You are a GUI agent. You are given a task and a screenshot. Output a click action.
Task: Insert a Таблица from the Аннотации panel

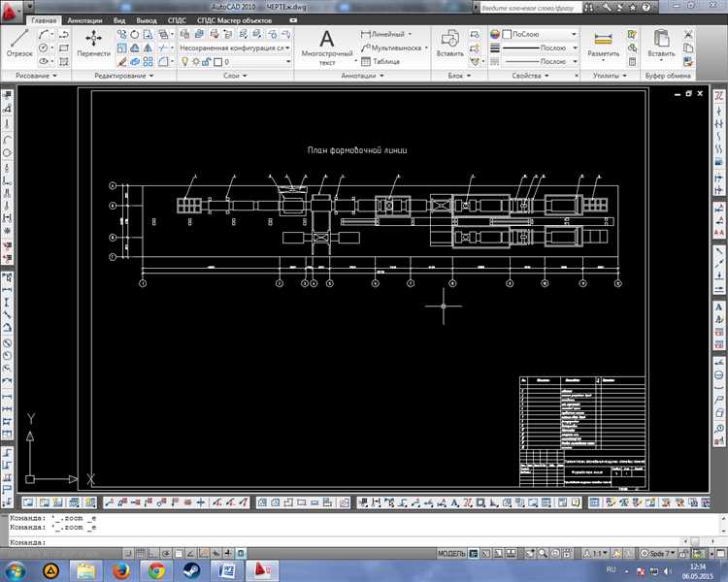pos(381,61)
